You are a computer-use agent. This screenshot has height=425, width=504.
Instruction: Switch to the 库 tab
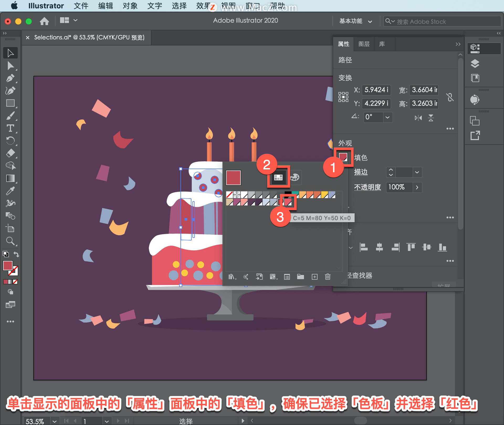tap(382, 44)
